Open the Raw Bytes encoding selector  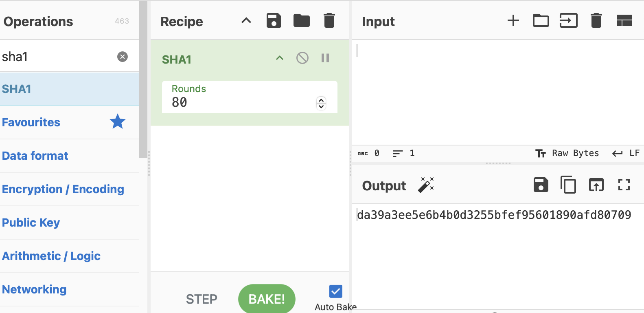click(x=568, y=153)
